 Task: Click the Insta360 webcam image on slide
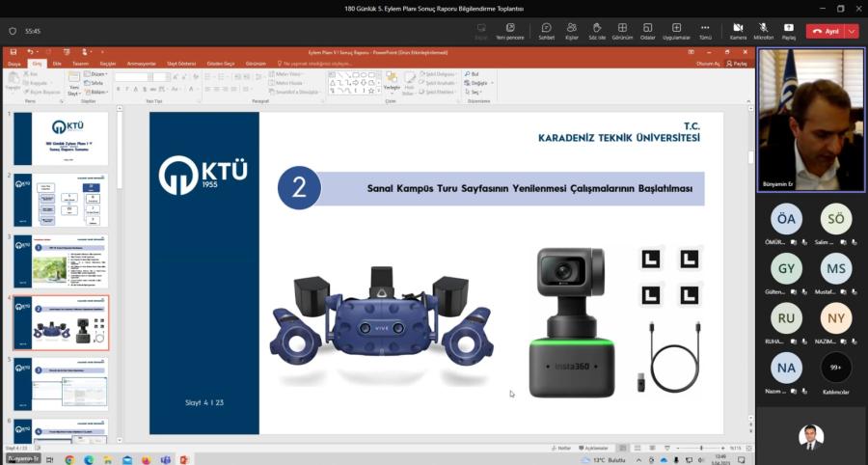(571, 322)
